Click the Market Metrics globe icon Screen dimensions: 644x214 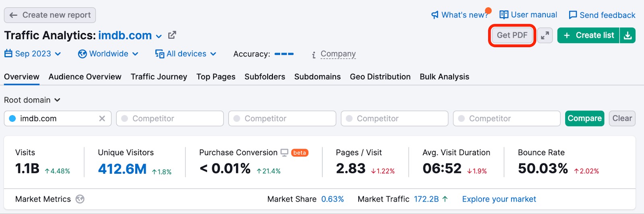(x=80, y=199)
